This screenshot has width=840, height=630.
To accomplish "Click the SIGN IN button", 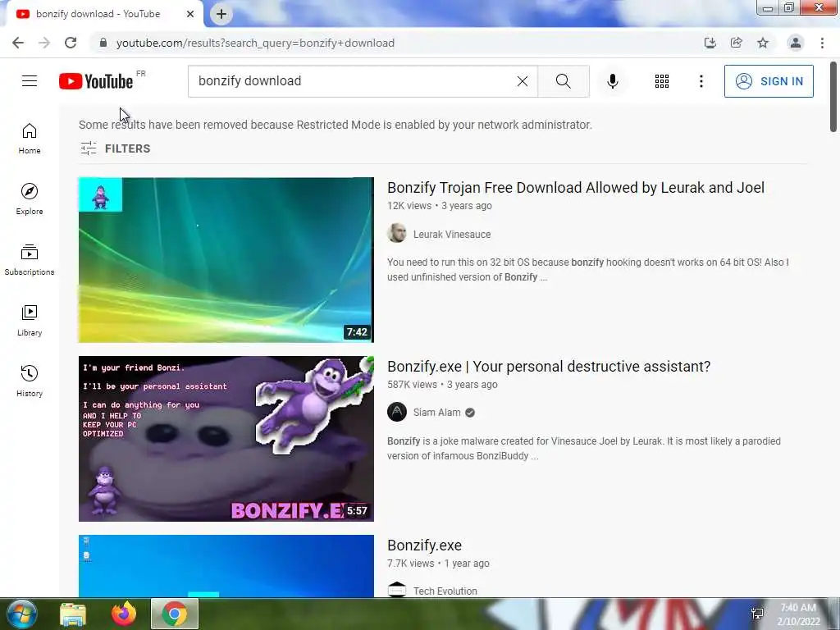I will (x=769, y=81).
